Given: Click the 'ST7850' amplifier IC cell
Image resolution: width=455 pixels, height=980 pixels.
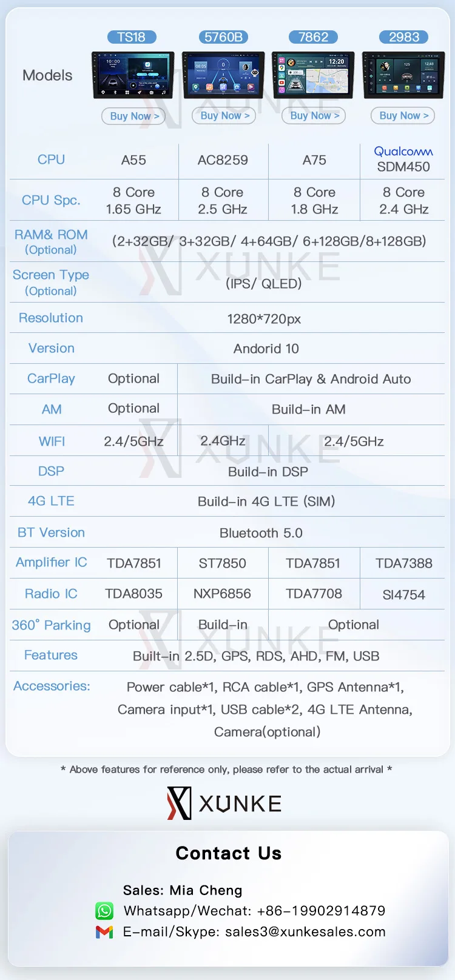Looking at the screenshot, I should (223, 563).
